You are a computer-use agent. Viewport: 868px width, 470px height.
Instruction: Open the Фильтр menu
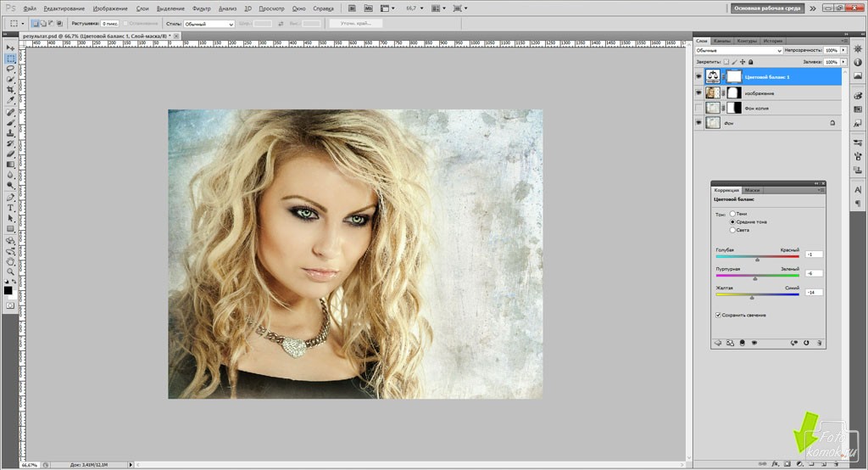pos(201,8)
